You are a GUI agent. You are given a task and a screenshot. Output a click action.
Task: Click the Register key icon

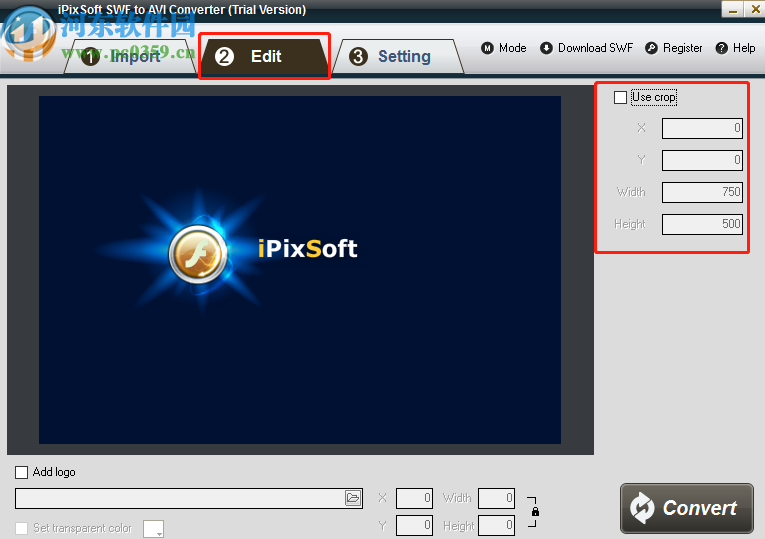(x=651, y=48)
